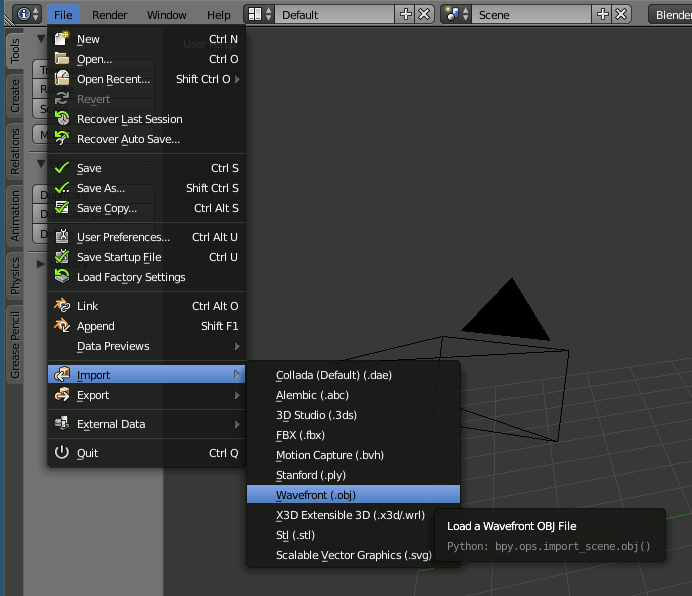Click the Link icon
This screenshot has height=596, width=692.
(x=62, y=306)
